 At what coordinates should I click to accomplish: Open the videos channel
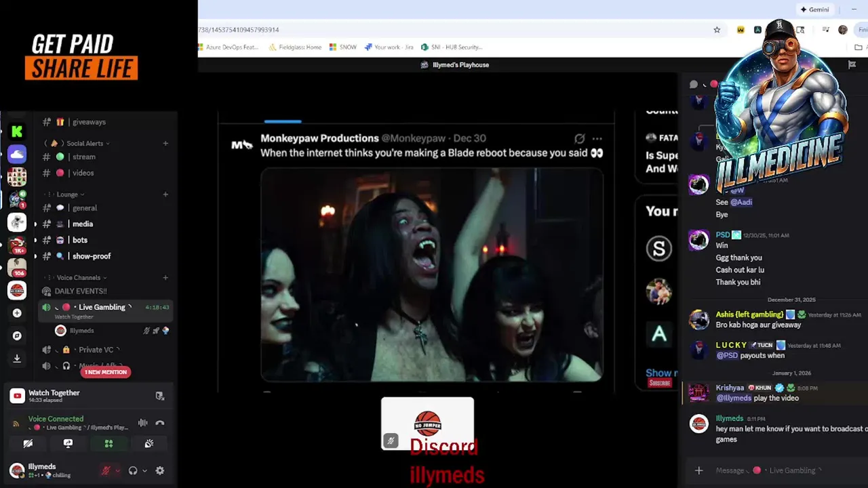point(83,173)
